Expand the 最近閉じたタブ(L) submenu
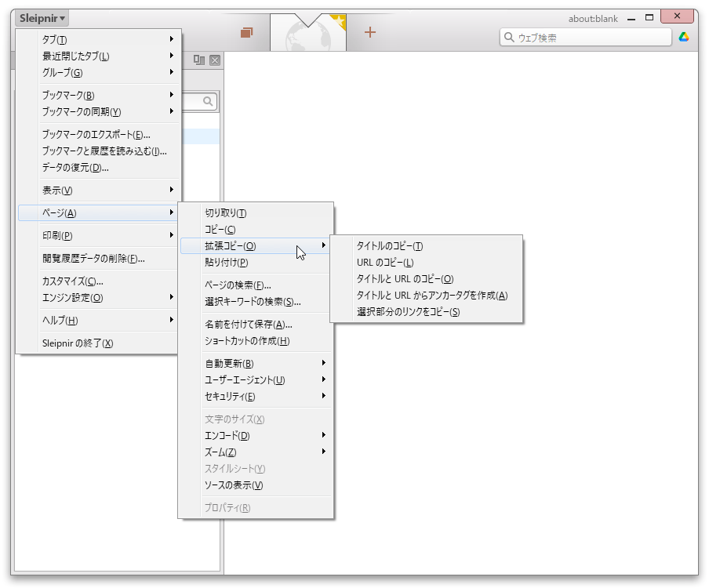 (x=99, y=56)
